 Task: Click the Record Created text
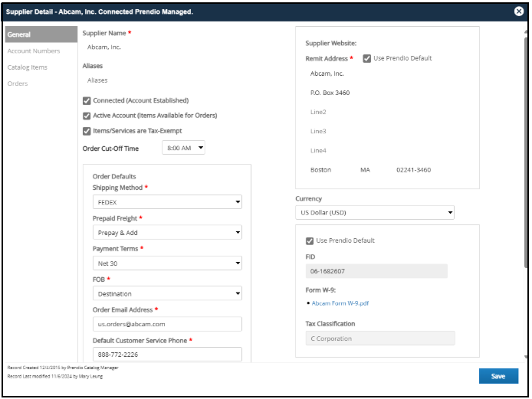63,368
